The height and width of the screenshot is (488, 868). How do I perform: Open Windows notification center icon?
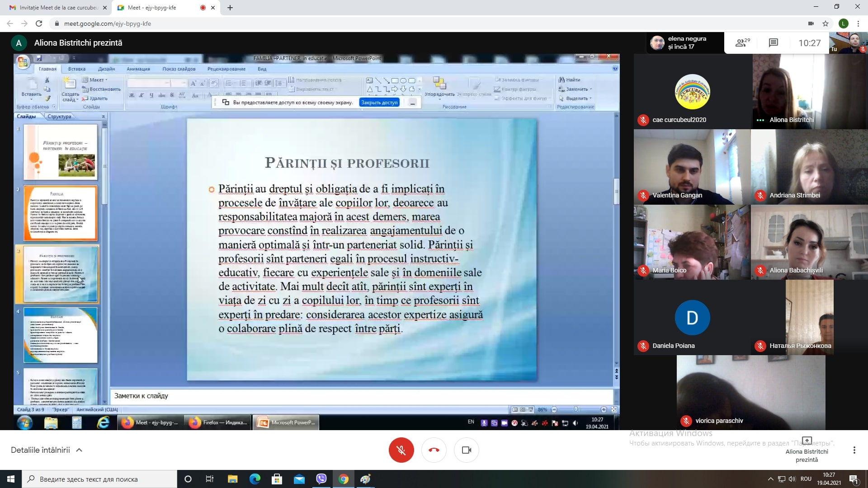(x=854, y=479)
